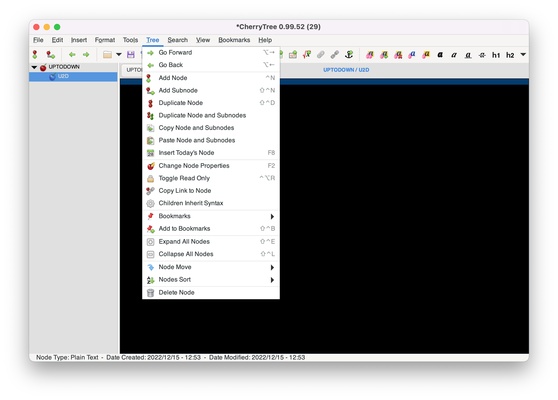The height and width of the screenshot is (400, 558).
Task: Click the Open File folder toolbar icon
Action: click(x=107, y=54)
